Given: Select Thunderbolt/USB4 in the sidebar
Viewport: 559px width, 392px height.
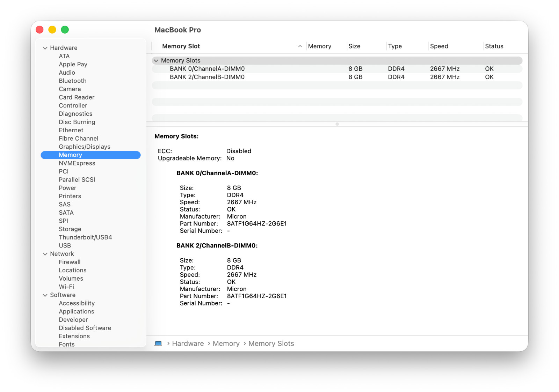Looking at the screenshot, I should click(x=85, y=237).
